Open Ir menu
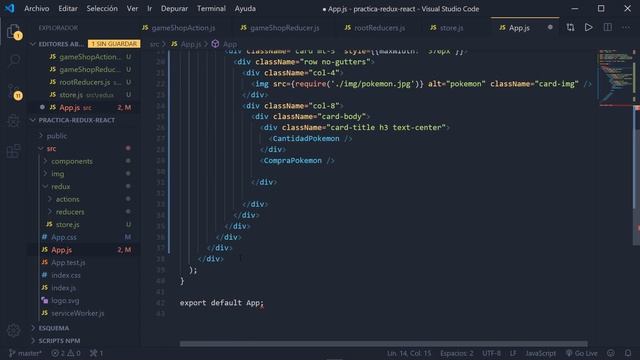This screenshot has width=640, height=360. 149,9
